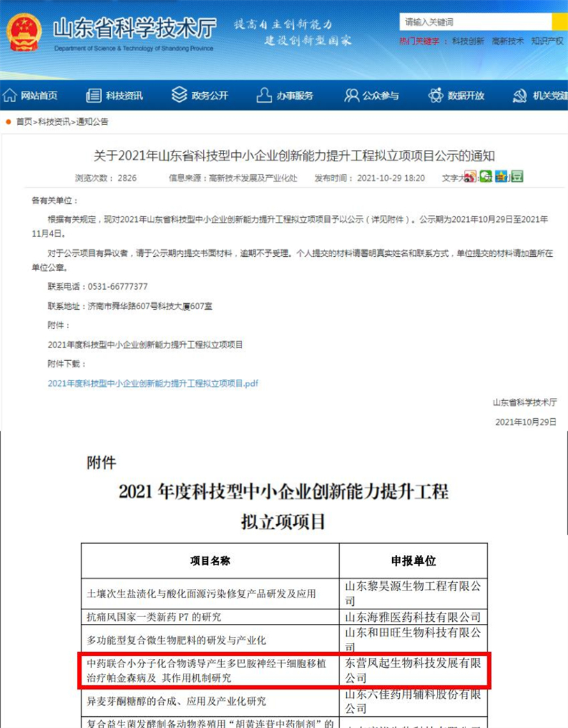Click the people icon beside 公众参与
Viewport: 568px width, 728px height.
(352, 95)
